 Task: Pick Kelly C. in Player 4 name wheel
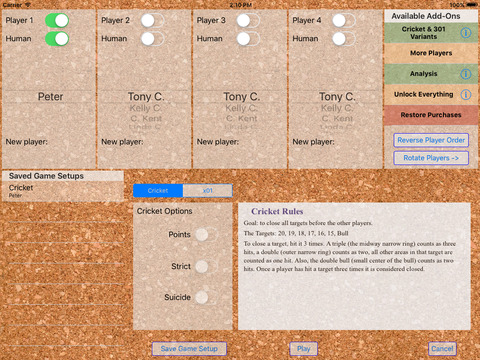[337, 108]
